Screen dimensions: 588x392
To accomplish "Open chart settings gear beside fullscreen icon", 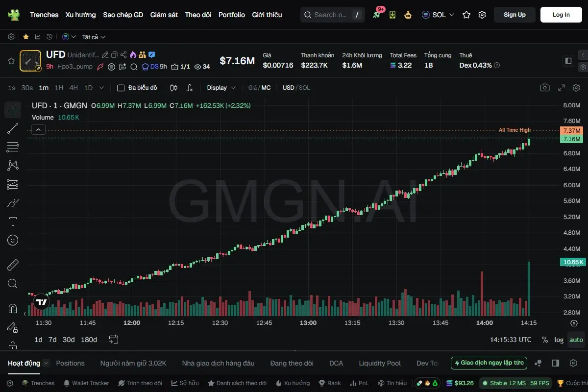I will [x=576, y=88].
